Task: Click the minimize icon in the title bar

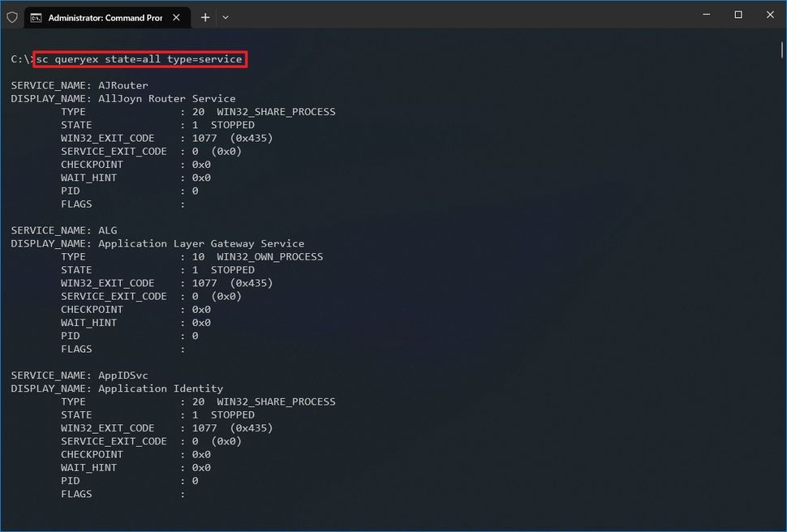Action: 706,15
